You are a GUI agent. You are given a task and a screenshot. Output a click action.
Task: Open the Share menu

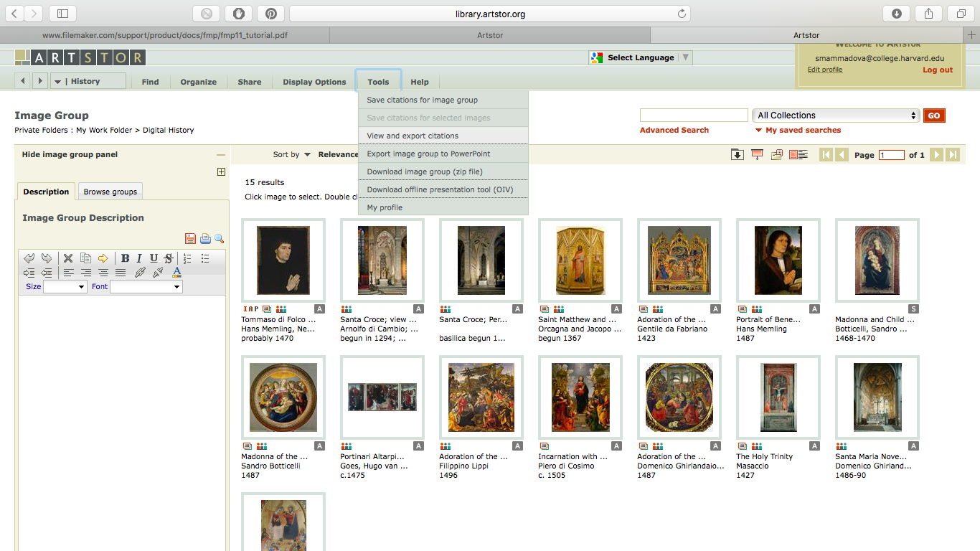point(250,82)
